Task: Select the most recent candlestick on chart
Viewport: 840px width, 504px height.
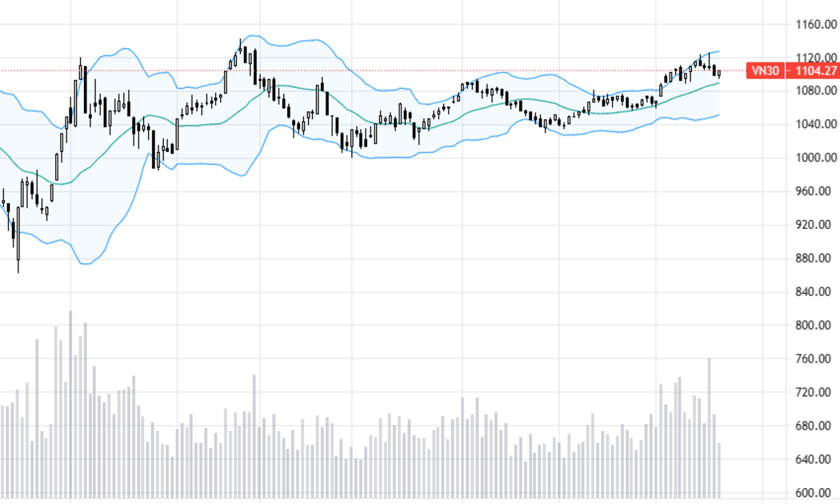Action: [719, 74]
